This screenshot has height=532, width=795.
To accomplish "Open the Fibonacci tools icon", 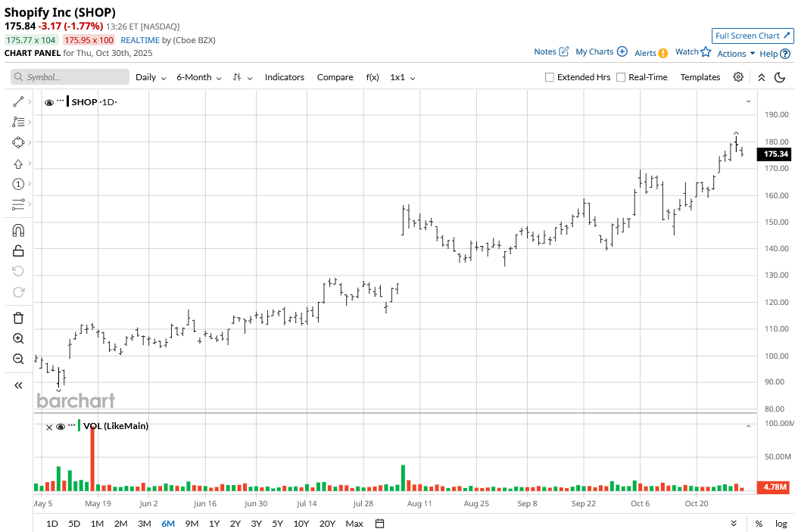I will (x=18, y=122).
